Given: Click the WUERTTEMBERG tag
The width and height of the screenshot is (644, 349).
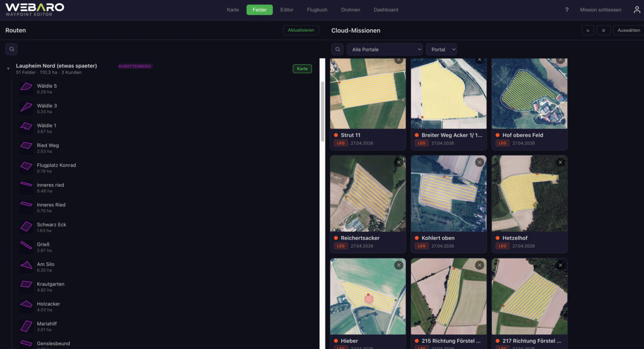Looking at the screenshot, I should click(134, 66).
